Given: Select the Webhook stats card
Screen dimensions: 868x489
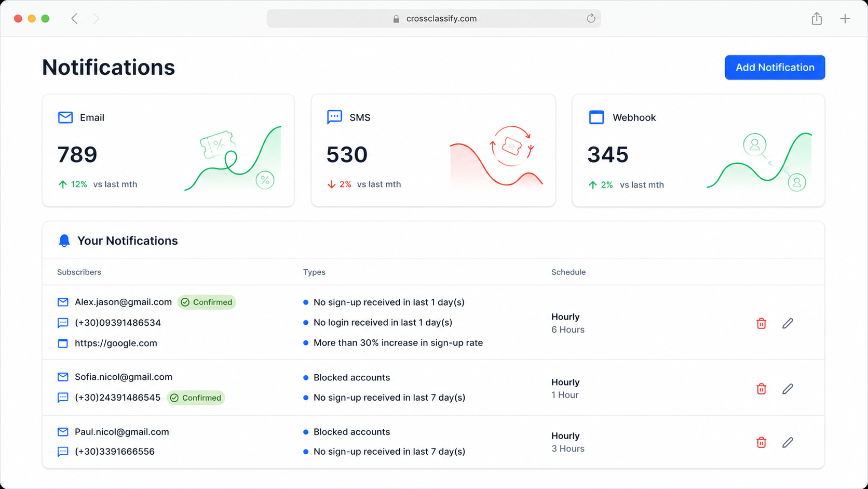Looking at the screenshot, I should pyautogui.click(x=698, y=150).
